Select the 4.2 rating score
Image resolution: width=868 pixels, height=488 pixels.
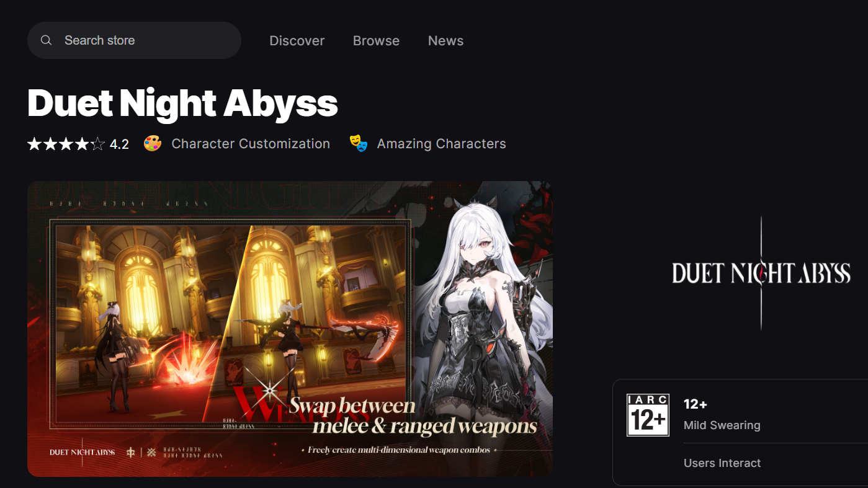coord(119,144)
